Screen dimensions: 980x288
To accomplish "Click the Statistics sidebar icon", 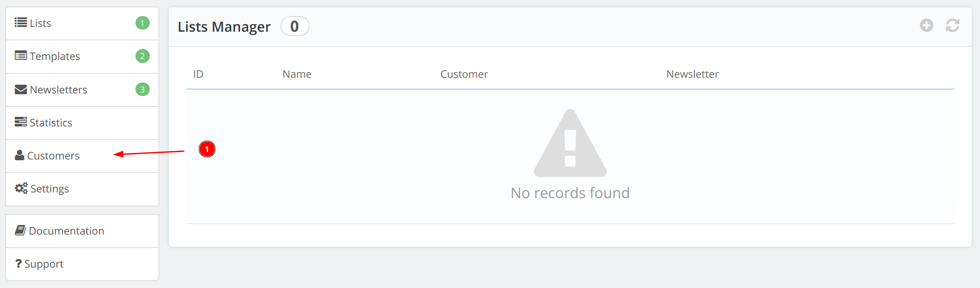I will pyautogui.click(x=20, y=122).
